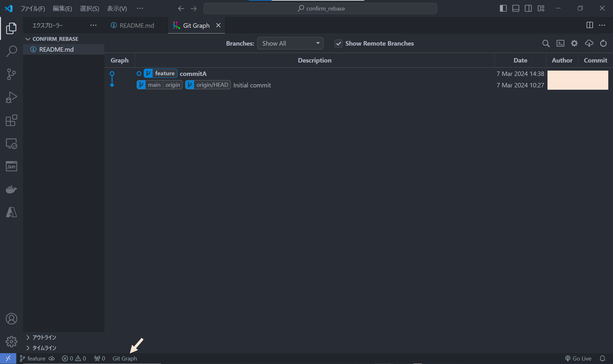This screenshot has height=364, width=613.
Task: Select the Run and Debug icon
Action: (11, 97)
